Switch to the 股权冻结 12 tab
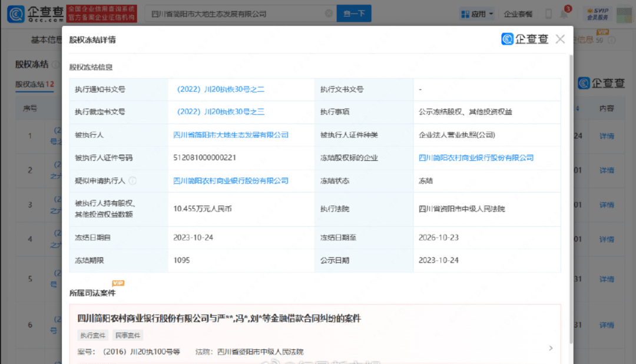Screen dimensions: 636x364 34,84
